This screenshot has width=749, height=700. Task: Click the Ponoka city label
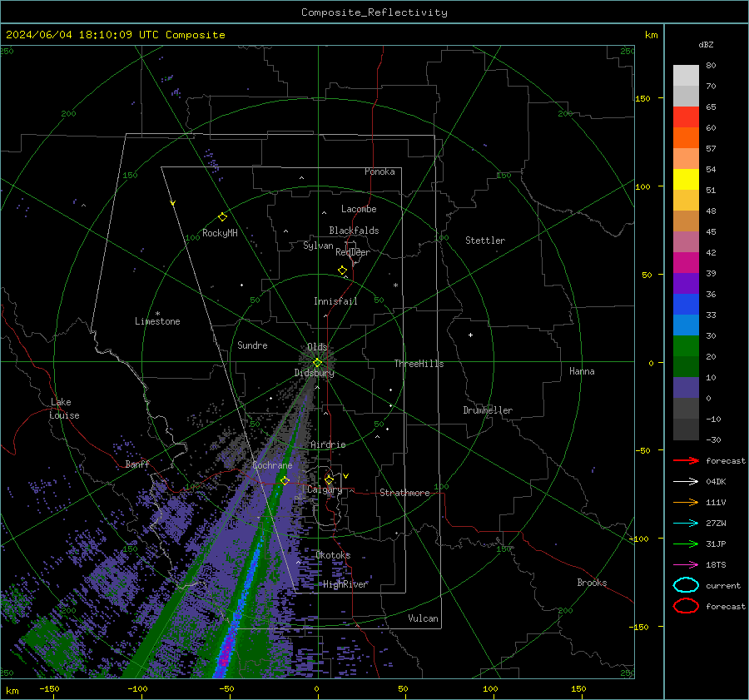(379, 171)
